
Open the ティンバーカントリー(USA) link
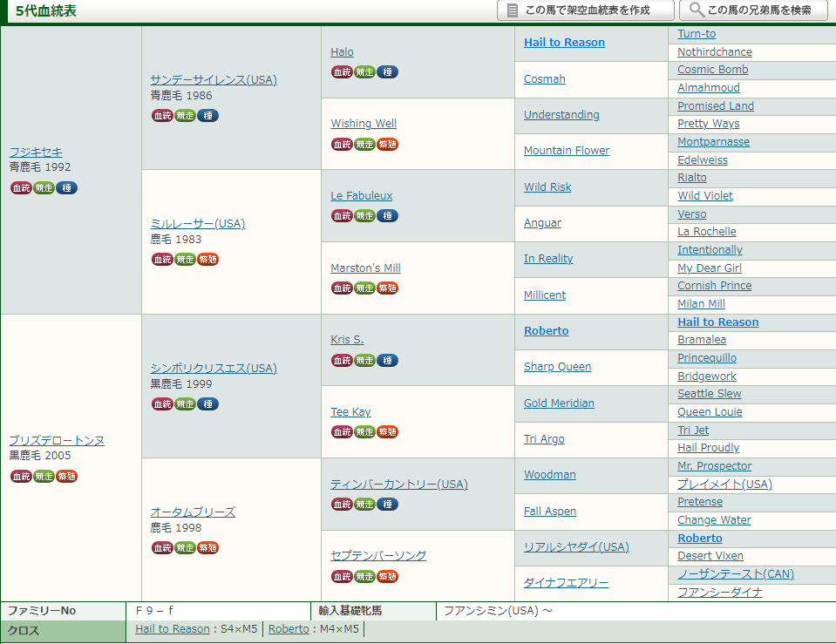[x=399, y=485]
